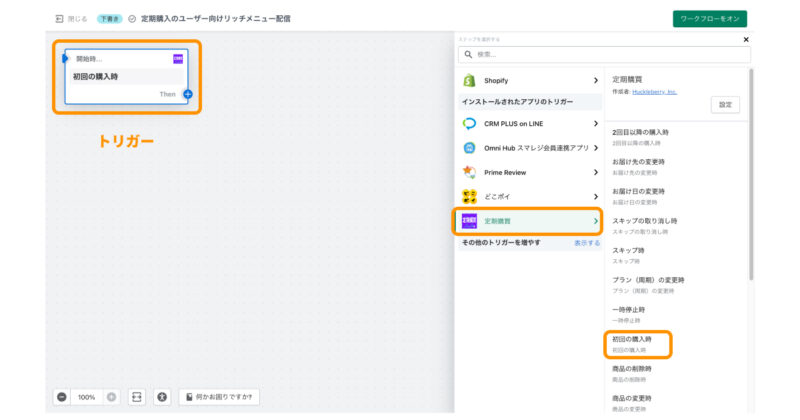Click the 初回の購入時 trigger node on canvas

(127, 77)
